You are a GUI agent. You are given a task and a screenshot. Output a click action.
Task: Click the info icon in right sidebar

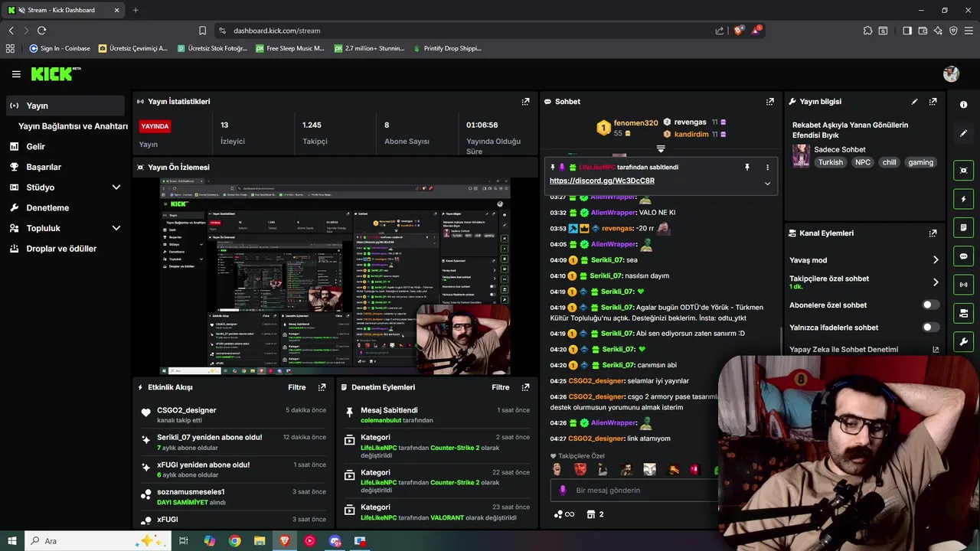(963, 105)
